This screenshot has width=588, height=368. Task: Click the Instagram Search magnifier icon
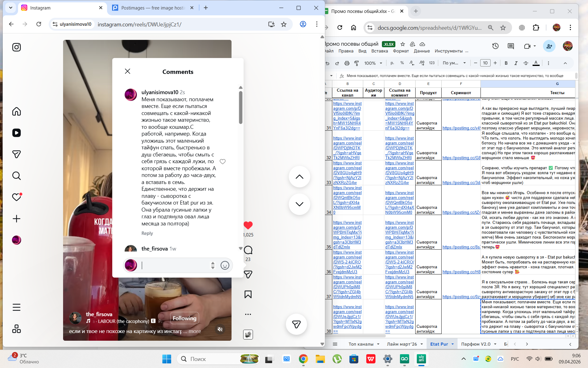click(17, 176)
